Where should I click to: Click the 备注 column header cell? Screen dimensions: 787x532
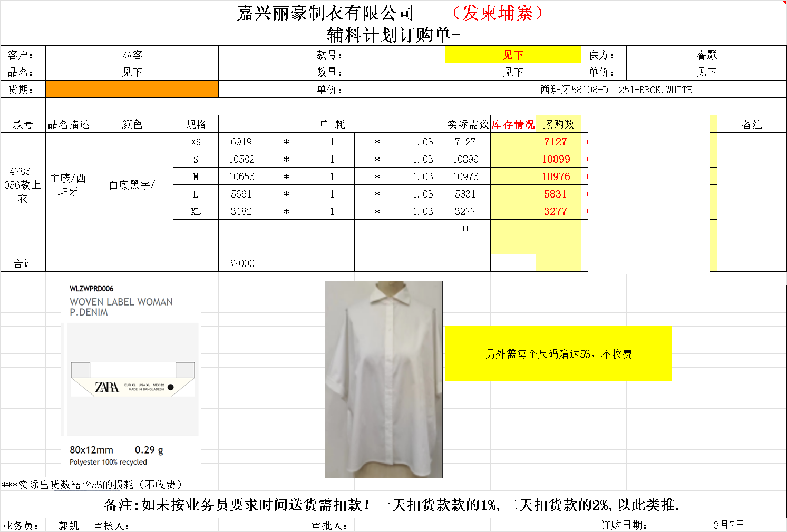(x=752, y=124)
